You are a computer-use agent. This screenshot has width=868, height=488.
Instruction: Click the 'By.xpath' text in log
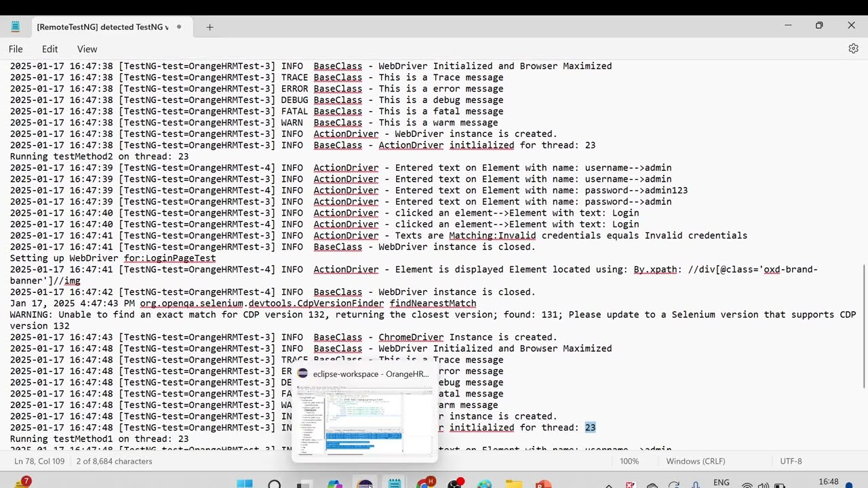(x=655, y=270)
